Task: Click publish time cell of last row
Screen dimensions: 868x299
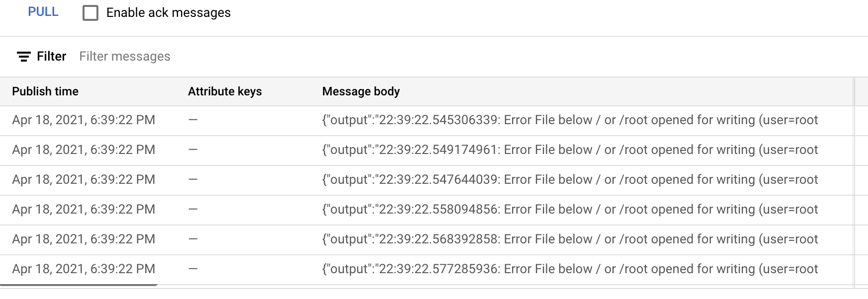Action: pyautogui.click(x=84, y=269)
